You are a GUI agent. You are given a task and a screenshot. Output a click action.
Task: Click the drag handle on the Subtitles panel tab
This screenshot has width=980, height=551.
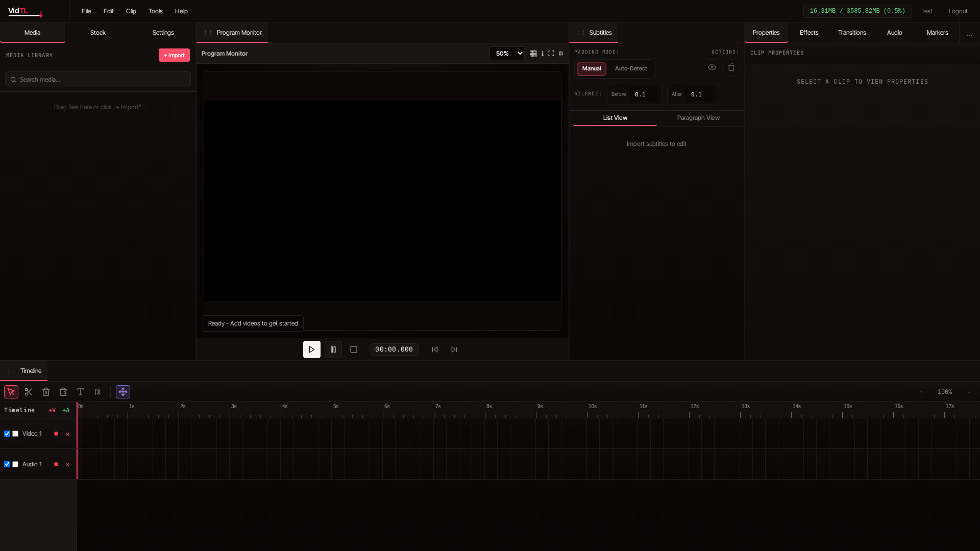coord(580,33)
